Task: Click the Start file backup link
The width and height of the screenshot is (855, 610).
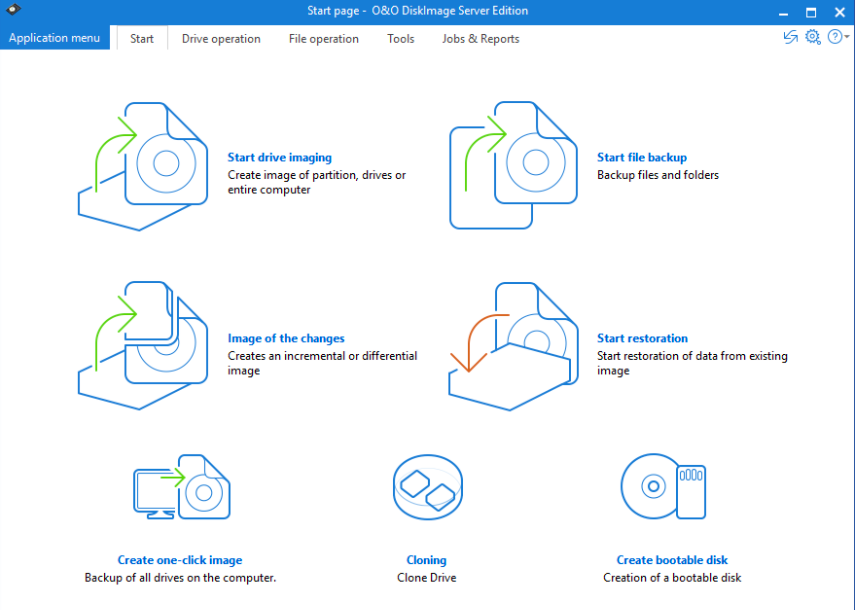Action: point(642,158)
